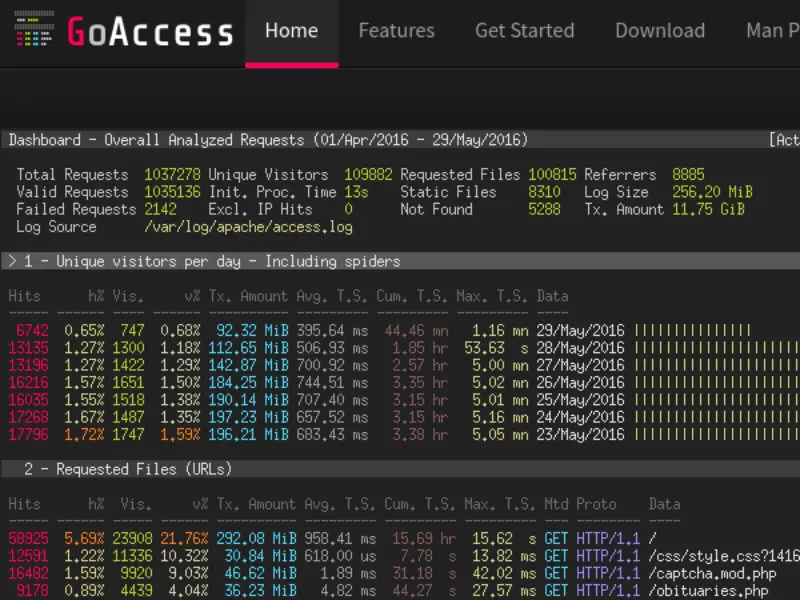Select Get Started in the navigation

(524, 31)
